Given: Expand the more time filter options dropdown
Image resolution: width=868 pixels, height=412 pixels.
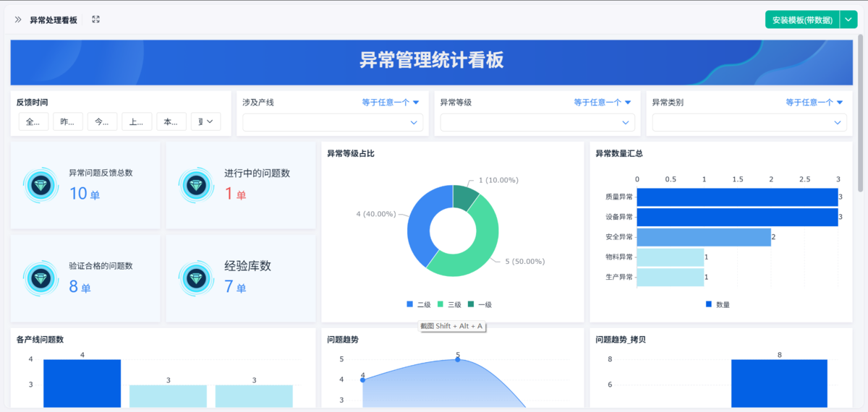Looking at the screenshot, I should (205, 121).
